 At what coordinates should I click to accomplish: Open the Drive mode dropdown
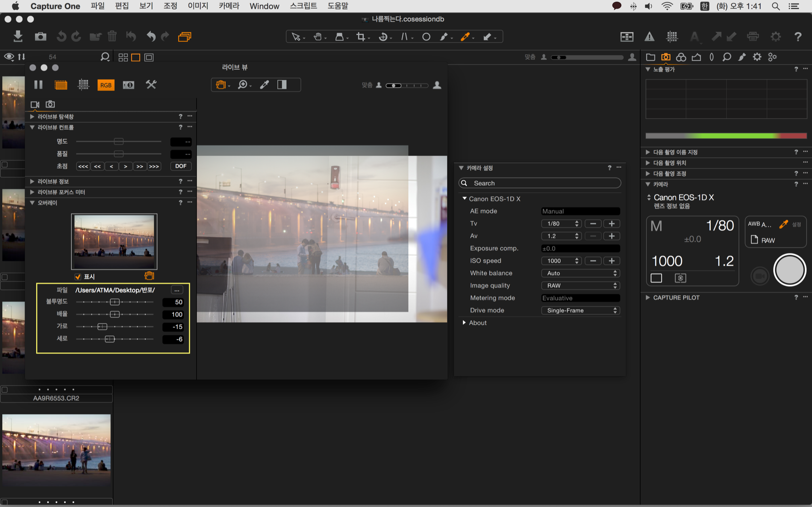coord(580,310)
